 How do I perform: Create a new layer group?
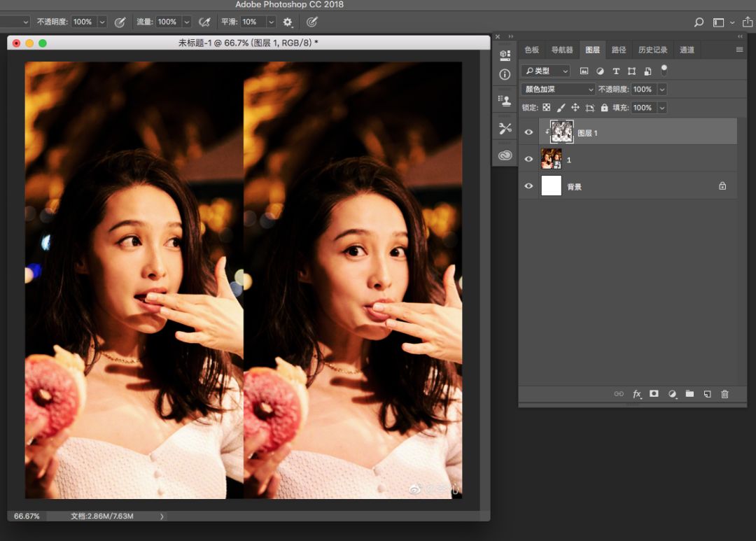(x=689, y=394)
